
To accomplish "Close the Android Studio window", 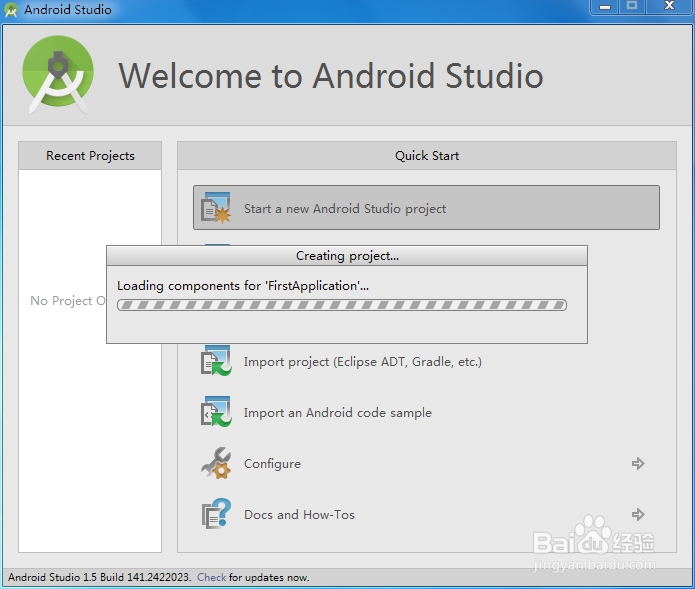I will [x=669, y=6].
